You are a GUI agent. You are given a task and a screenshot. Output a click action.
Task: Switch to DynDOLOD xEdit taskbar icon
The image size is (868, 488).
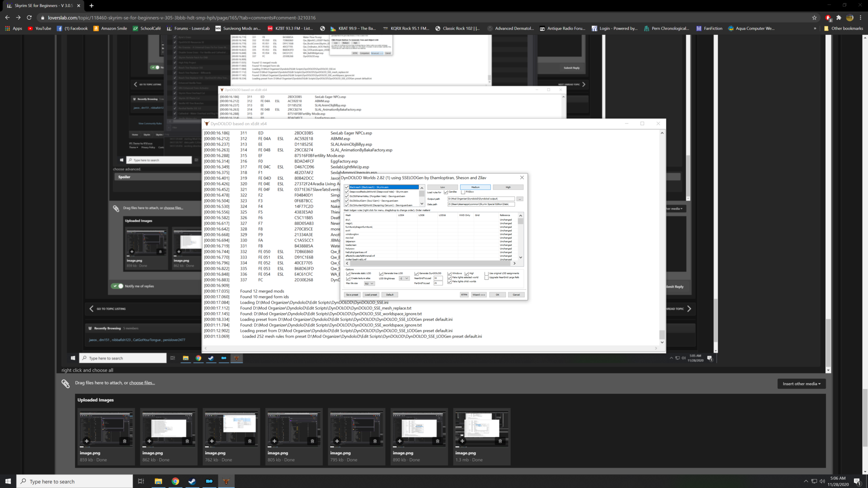pos(226,481)
